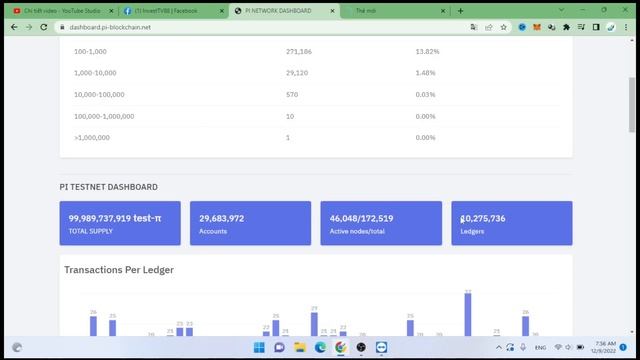Select the PI TESTNET DASHBOARD heading

(x=109, y=187)
